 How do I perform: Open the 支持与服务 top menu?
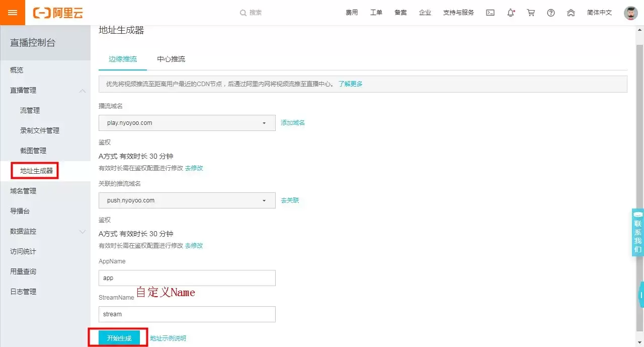[458, 13]
